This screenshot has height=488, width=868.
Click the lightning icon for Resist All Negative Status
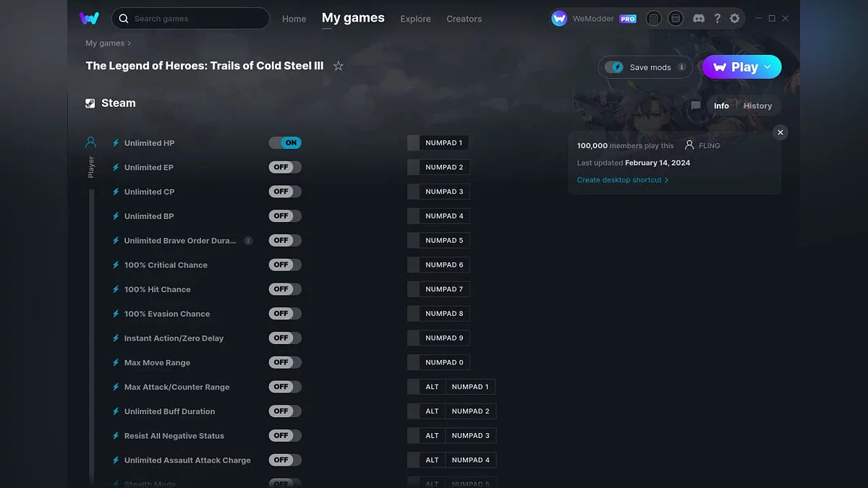[x=116, y=436]
